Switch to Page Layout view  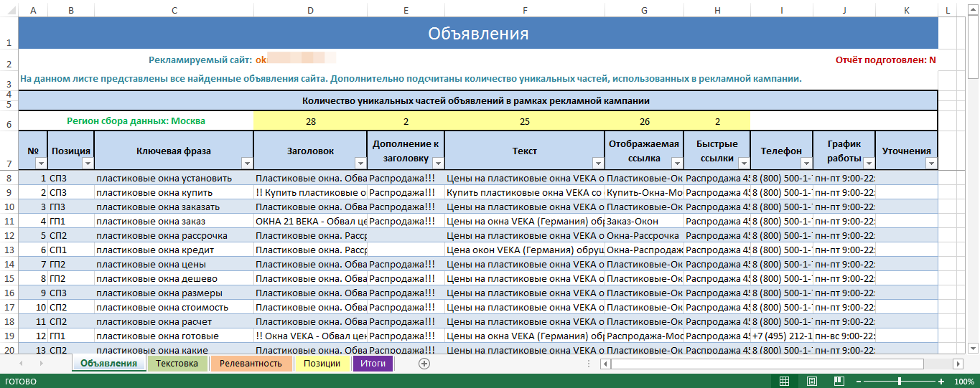click(x=811, y=381)
